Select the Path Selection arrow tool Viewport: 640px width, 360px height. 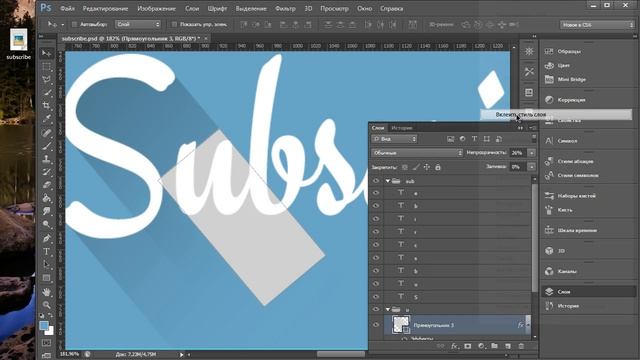[47, 265]
